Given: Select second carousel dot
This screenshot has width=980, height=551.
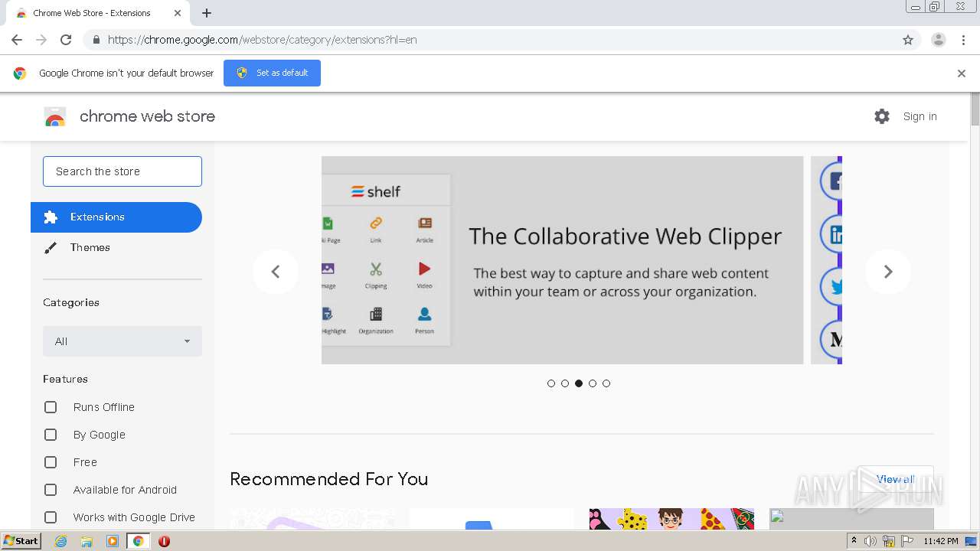Looking at the screenshot, I should 565,383.
